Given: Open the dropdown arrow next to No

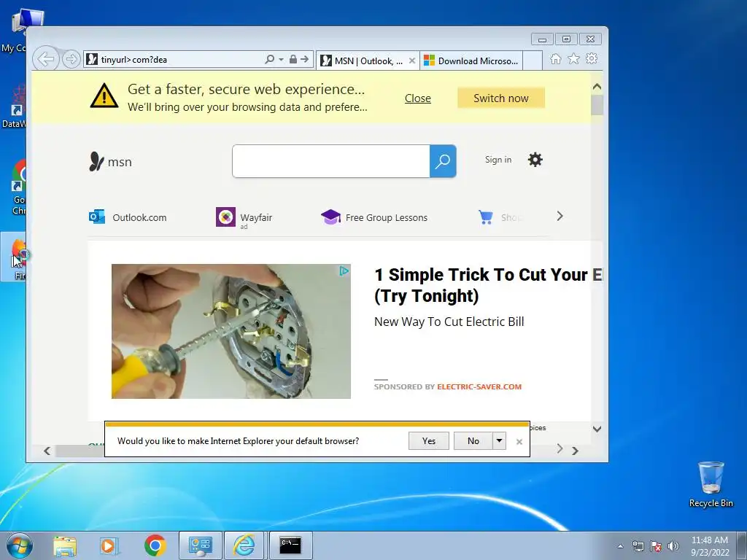Looking at the screenshot, I should pyautogui.click(x=499, y=441).
